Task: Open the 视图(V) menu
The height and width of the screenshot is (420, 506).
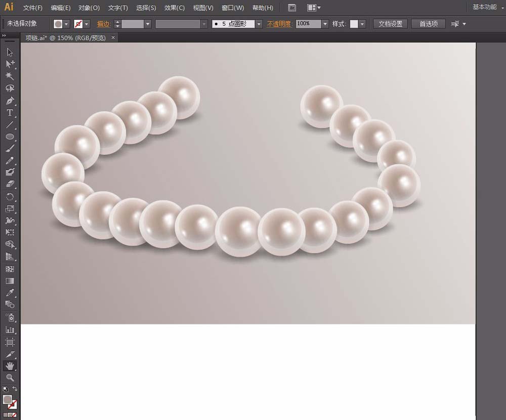Action: pyautogui.click(x=203, y=8)
